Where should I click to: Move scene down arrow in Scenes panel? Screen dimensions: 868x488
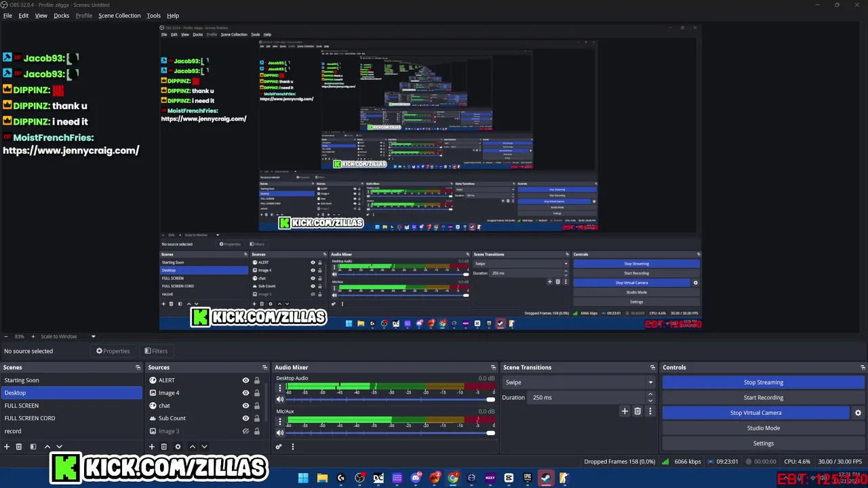(59, 447)
